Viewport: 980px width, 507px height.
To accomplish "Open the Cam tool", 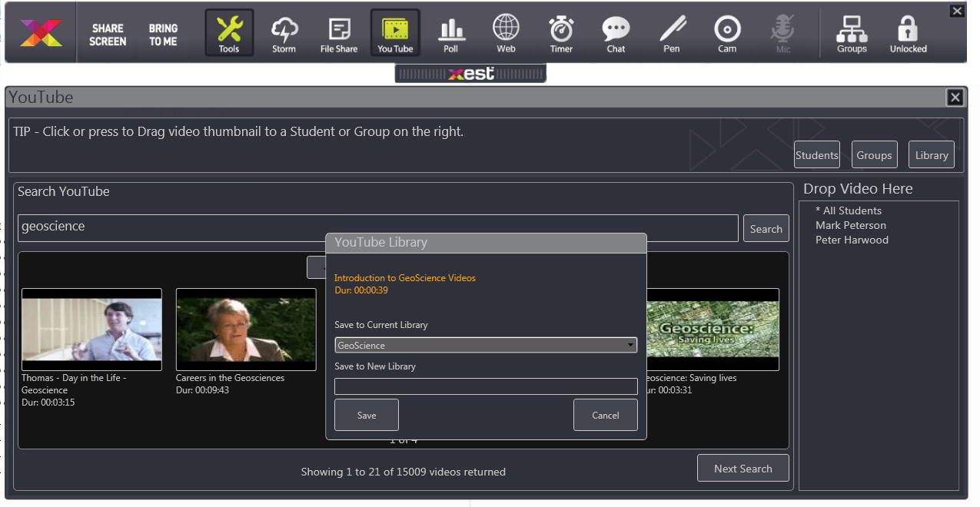I will coord(727,35).
